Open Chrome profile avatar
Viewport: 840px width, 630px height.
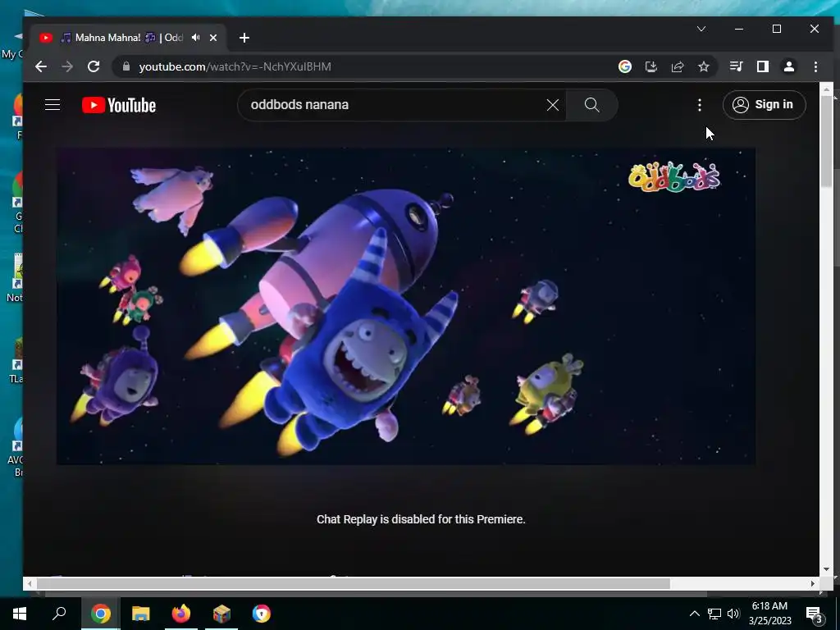click(x=789, y=66)
